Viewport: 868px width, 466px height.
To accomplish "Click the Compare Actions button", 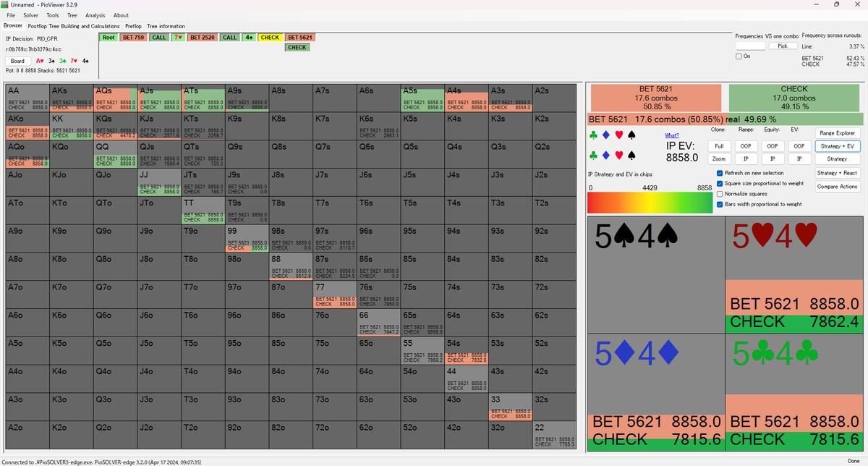I will (837, 187).
